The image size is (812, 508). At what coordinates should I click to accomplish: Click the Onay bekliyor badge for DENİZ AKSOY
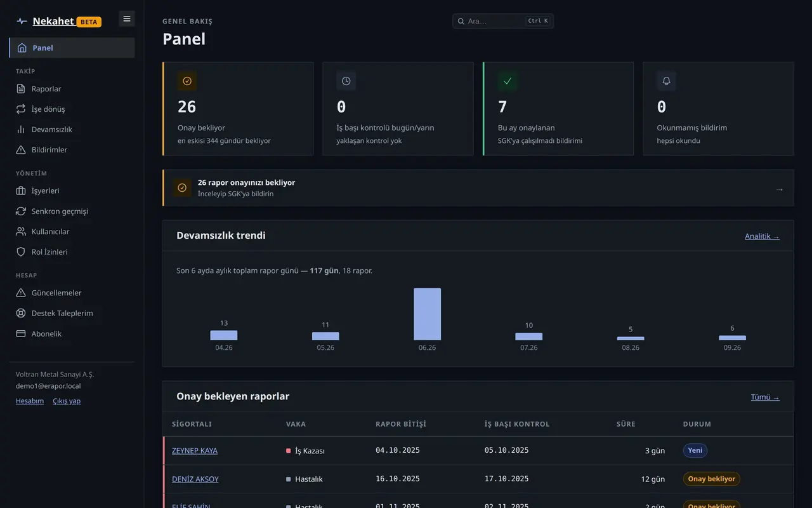tap(712, 479)
